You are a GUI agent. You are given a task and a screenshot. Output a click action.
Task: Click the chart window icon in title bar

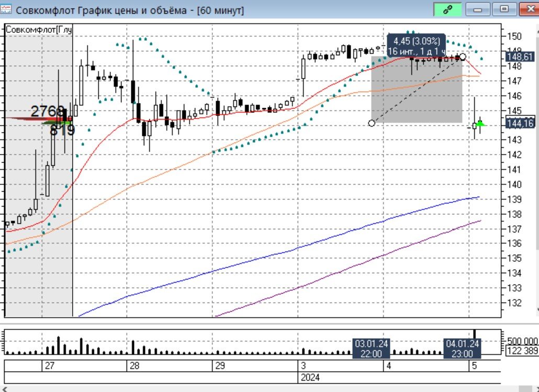(6, 9)
